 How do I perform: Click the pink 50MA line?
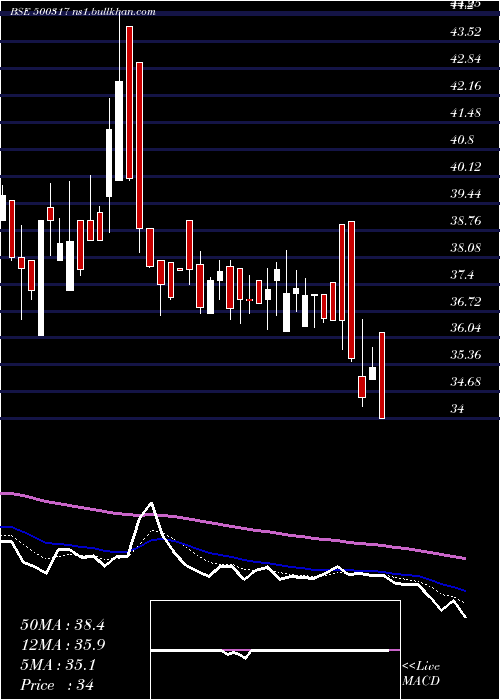click(232, 526)
